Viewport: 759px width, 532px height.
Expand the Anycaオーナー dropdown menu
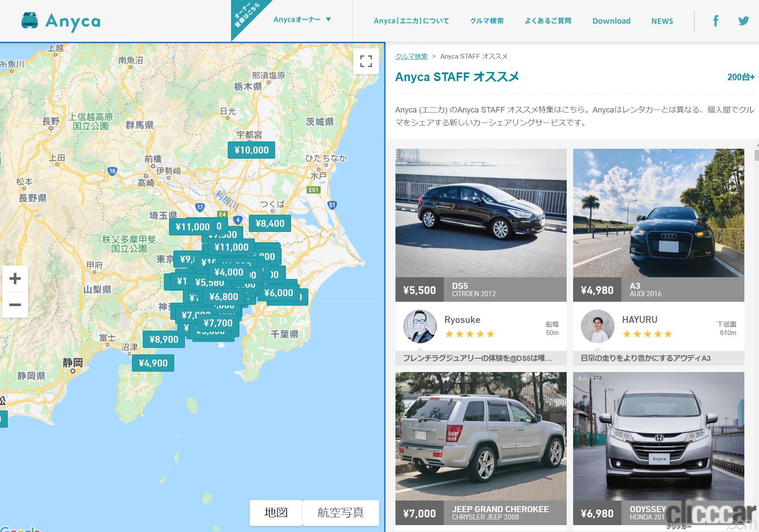coord(302,19)
